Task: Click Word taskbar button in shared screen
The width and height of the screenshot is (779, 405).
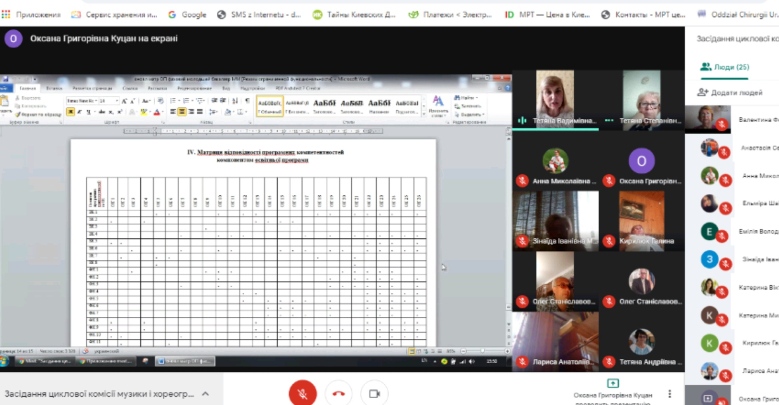Action: pos(185,361)
